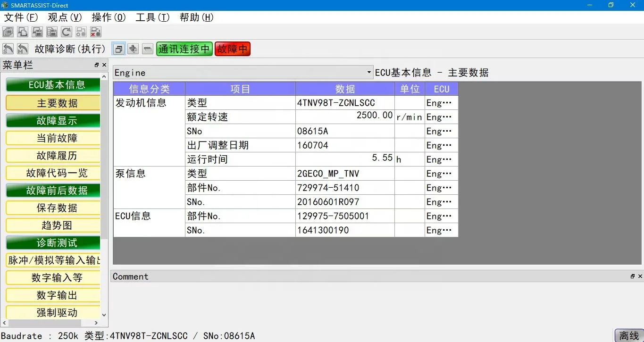Click the 项目 column header

tap(240, 89)
